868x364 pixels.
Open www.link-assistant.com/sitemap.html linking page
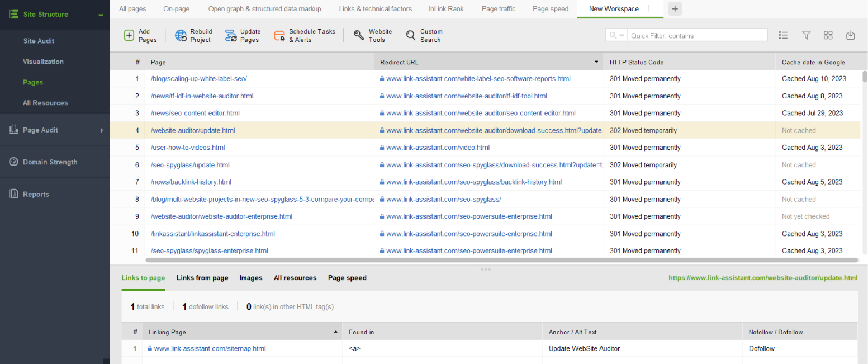(x=210, y=348)
